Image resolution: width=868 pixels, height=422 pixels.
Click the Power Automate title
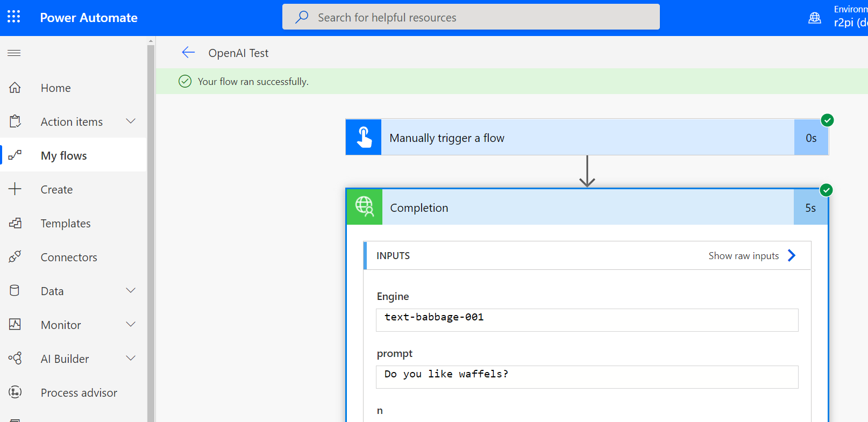(x=89, y=18)
